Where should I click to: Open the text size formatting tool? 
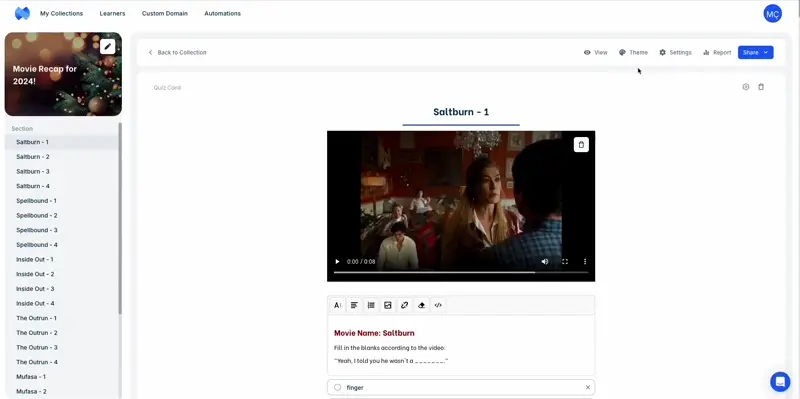coord(337,305)
